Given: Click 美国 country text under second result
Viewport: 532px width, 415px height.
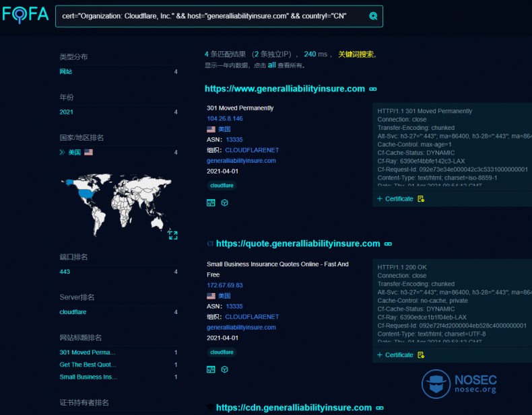Looking at the screenshot, I should pyautogui.click(x=224, y=296).
